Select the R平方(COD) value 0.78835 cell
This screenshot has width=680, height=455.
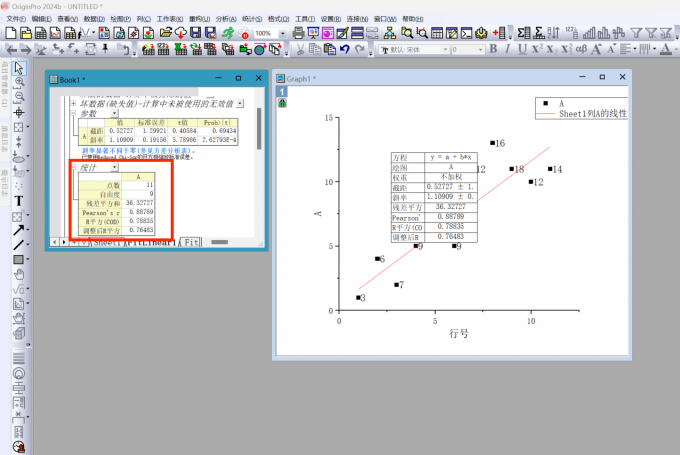click(x=139, y=221)
